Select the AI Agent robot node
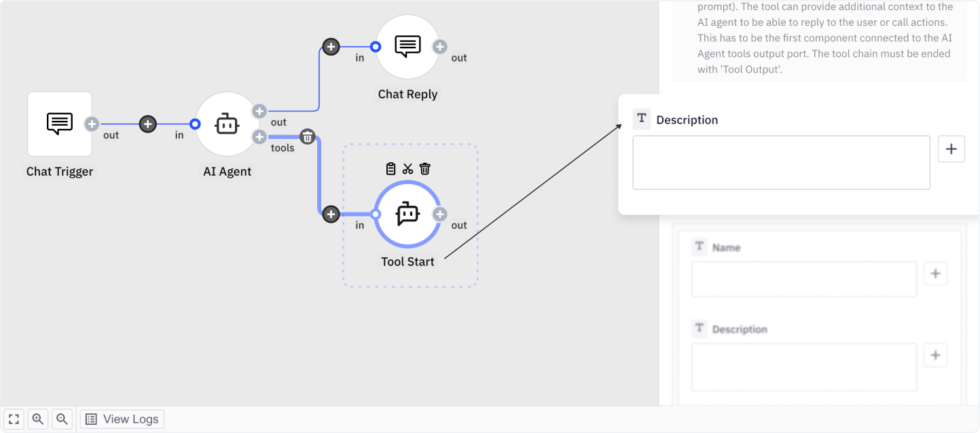The image size is (980, 433). (227, 124)
